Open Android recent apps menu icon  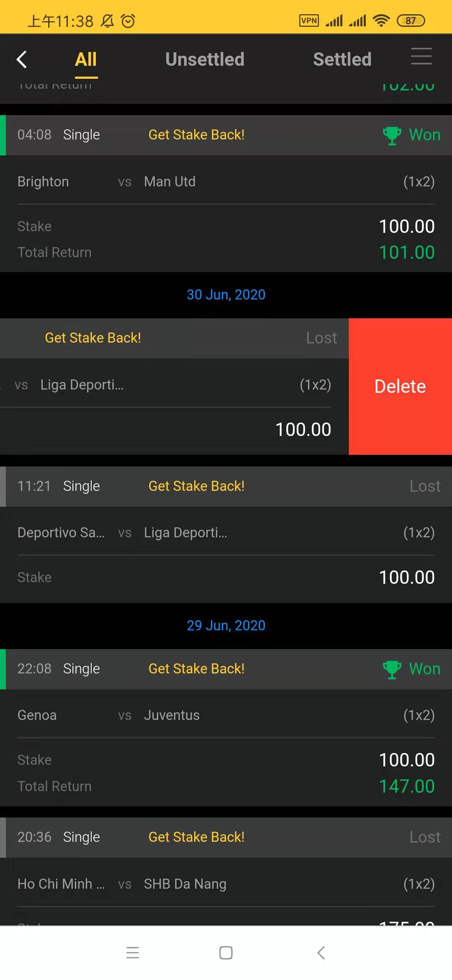pyautogui.click(x=132, y=953)
